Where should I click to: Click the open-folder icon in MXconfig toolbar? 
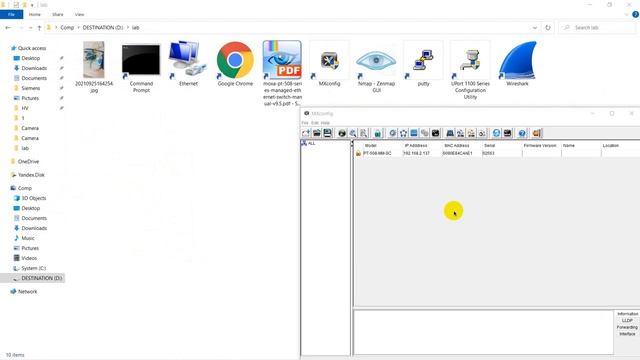coord(317,133)
